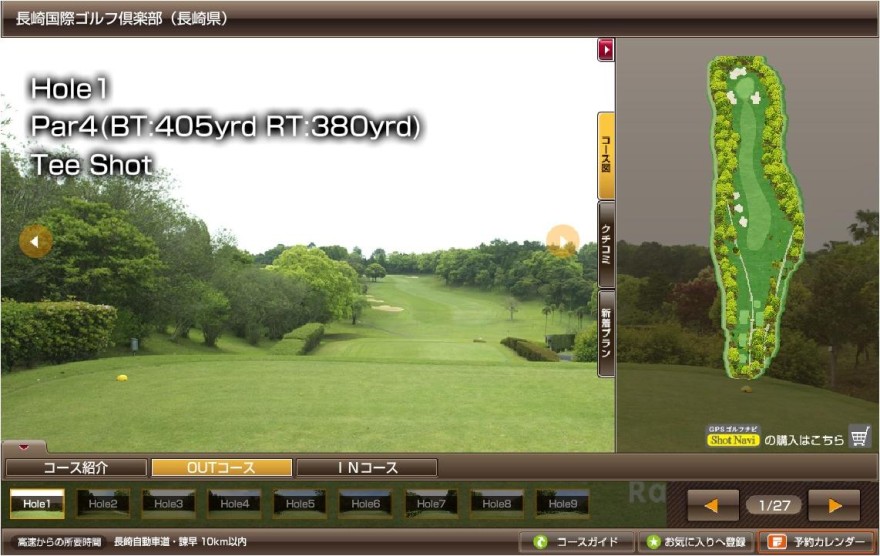The image size is (880, 556).
Task: Select the Hole5 thumbnail
Action: pos(300,504)
